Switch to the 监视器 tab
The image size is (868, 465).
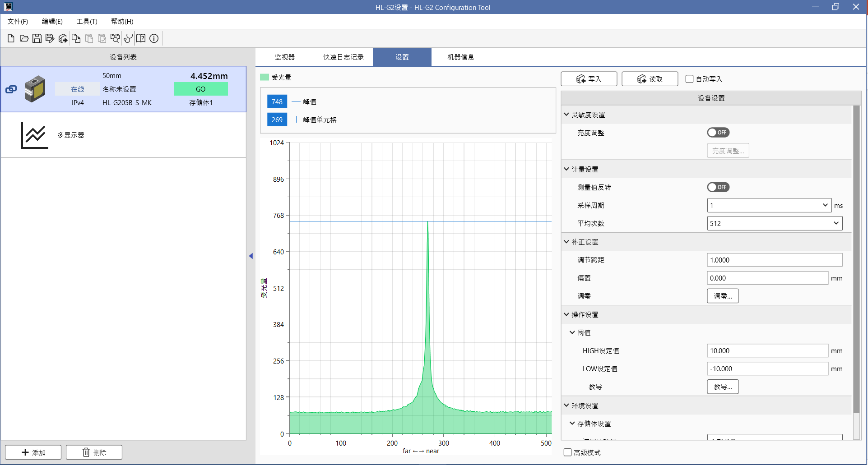coord(285,57)
